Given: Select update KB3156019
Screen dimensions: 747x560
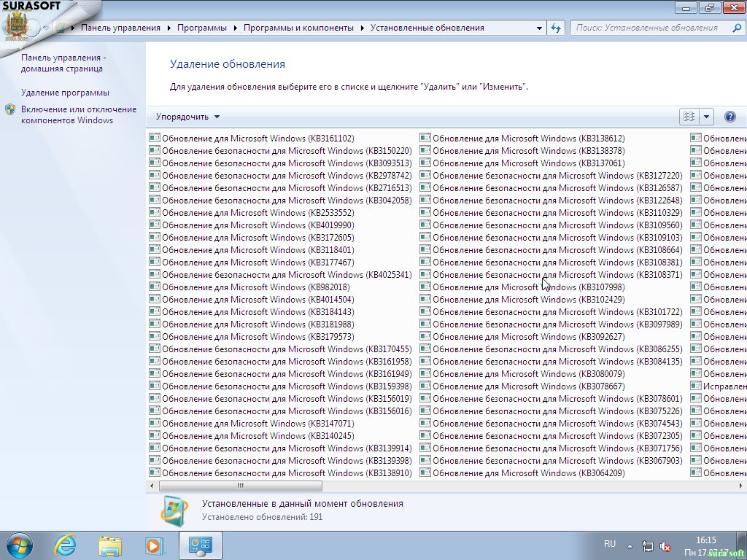Looking at the screenshot, I should [281, 398].
